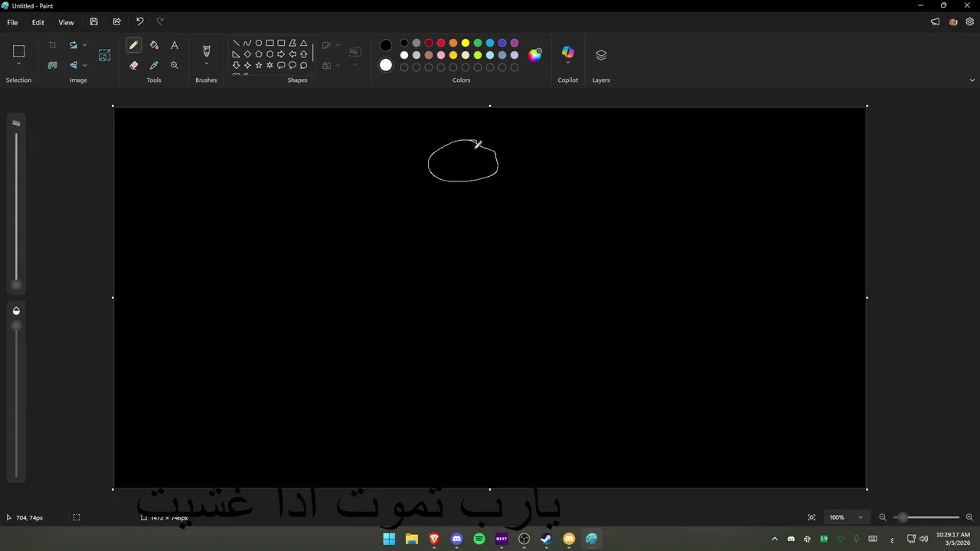Choose the rectangular Selection tool

click(x=18, y=51)
